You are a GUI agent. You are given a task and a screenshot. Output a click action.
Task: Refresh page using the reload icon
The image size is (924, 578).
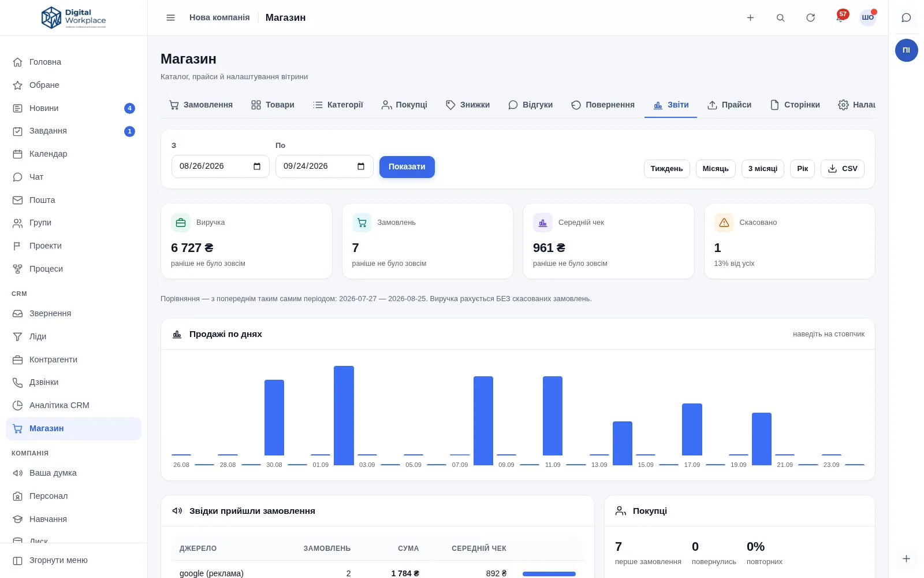click(810, 17)
